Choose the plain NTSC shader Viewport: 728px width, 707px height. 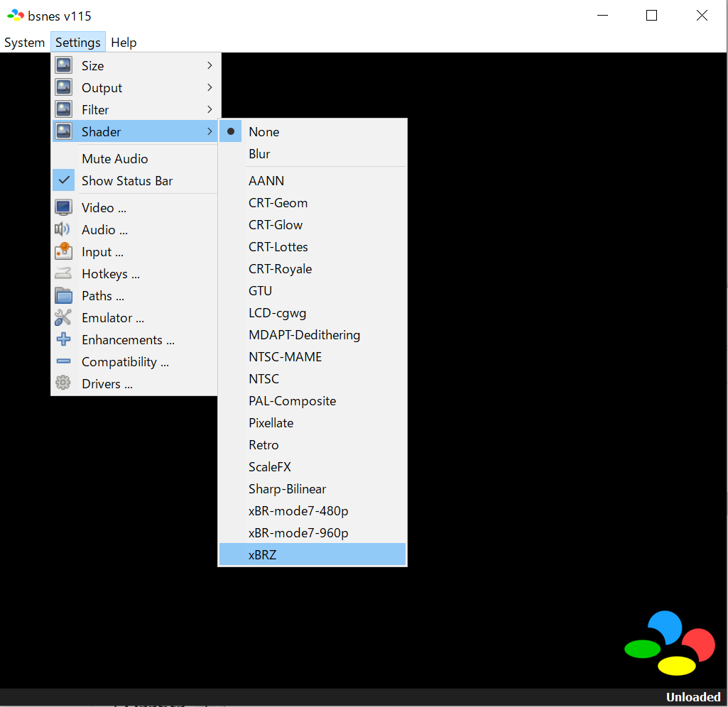coord(313,379)
